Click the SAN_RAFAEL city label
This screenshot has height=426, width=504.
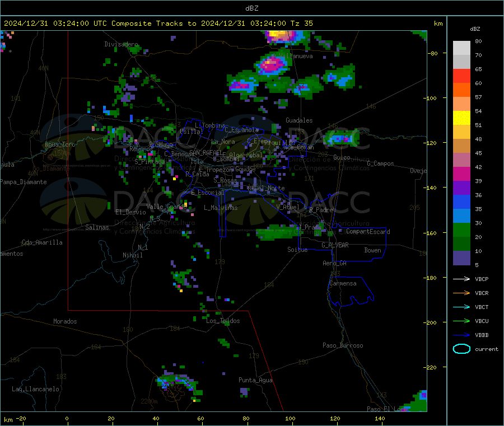point(206,152)
